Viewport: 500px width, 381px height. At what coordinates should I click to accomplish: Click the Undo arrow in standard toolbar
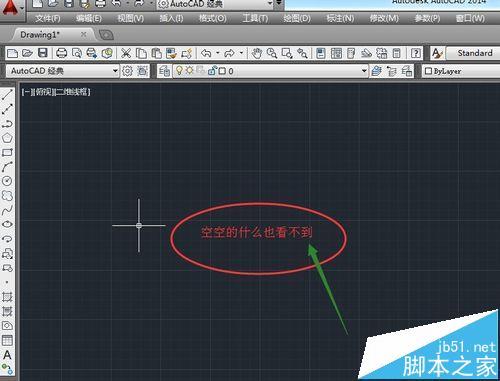click(206, 53)
